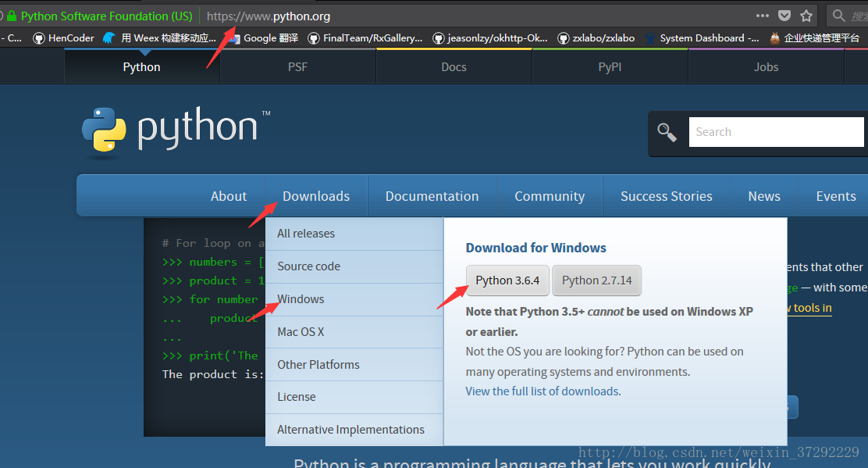Viewport: 868px width, 468px height.
Task: Select Source code in Downloads menu
Action: tap(354, 266)
